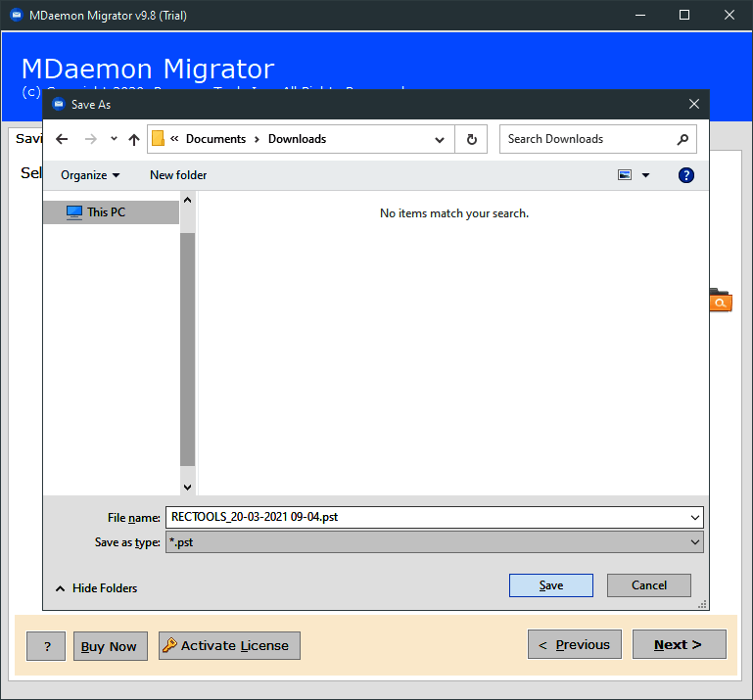Open the Save as type dropdown

click(x=695, y=542)
